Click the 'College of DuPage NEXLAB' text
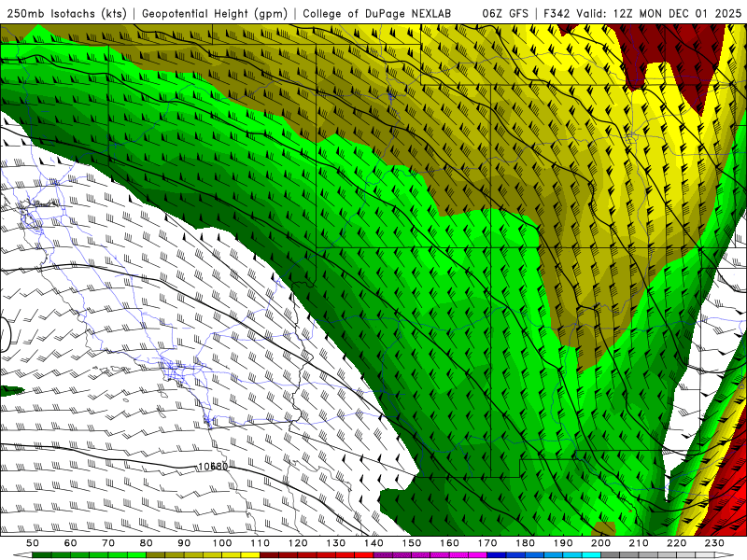 pos(376,13)
